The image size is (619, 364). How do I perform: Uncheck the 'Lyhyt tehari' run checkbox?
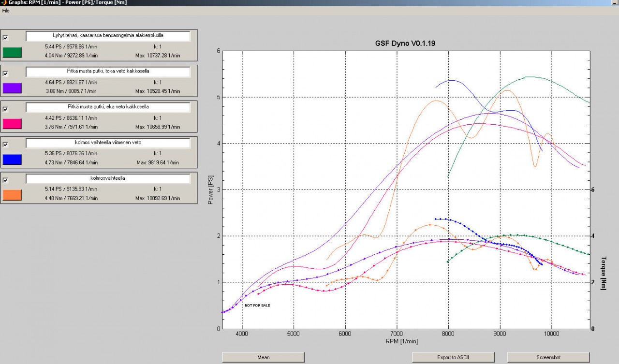coord(5,38)
